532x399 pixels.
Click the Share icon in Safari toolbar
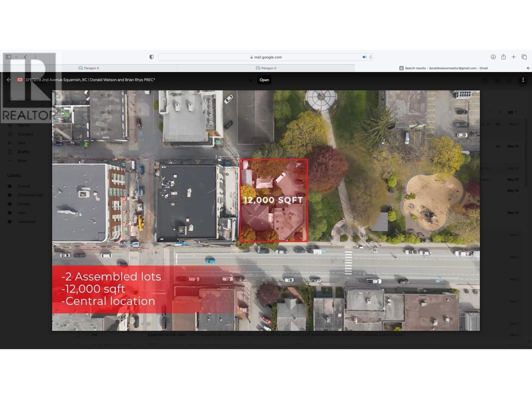[503, 57]
